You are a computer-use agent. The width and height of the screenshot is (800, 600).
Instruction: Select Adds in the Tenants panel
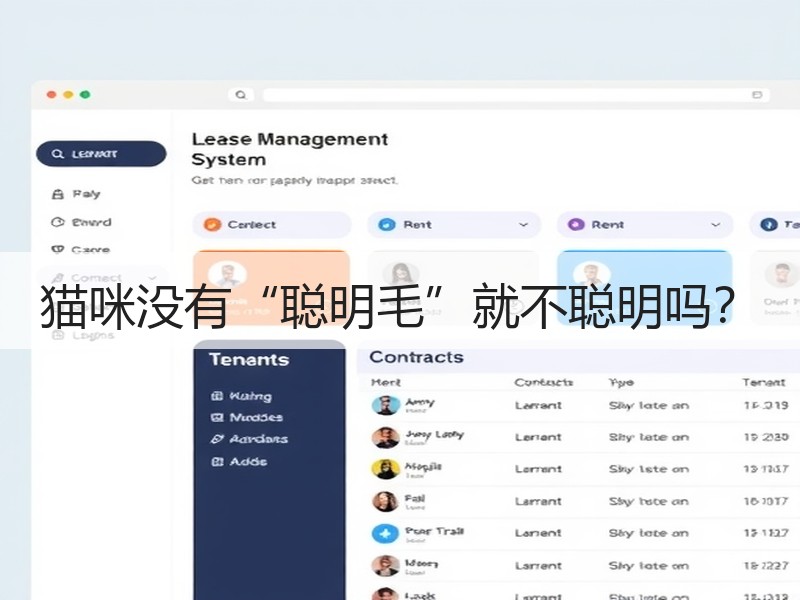248,462
